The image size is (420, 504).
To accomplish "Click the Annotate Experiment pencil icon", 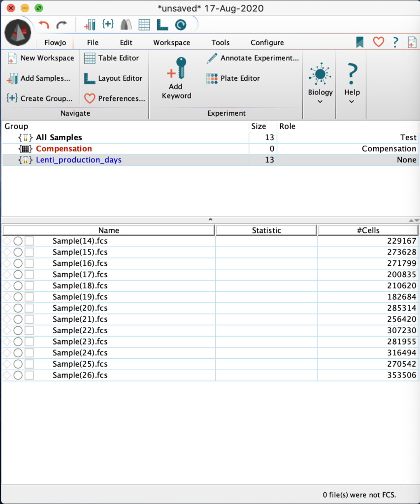I will click(212, 58).
